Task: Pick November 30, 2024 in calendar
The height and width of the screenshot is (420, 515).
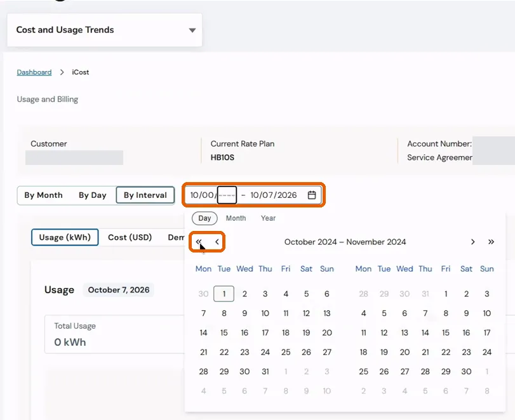Action: pyautogui.click(x=466, y=371)
